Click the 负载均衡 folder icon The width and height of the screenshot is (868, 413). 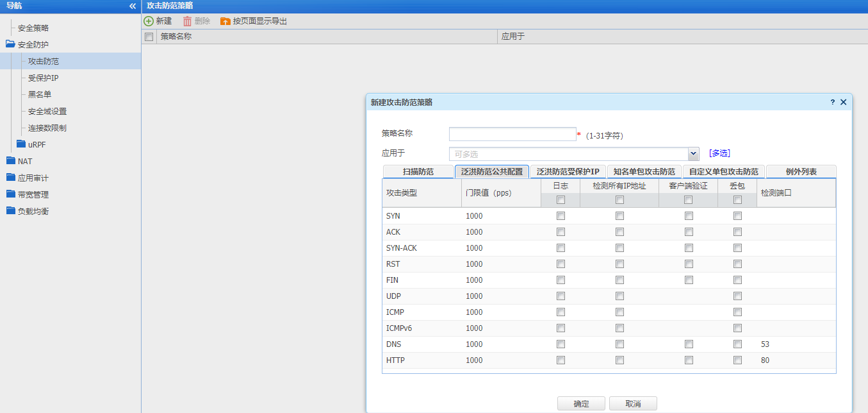10,211
